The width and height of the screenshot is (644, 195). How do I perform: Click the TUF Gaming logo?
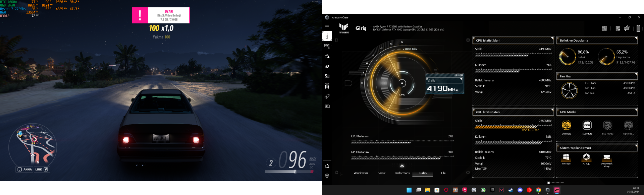[x=344, y=28]
